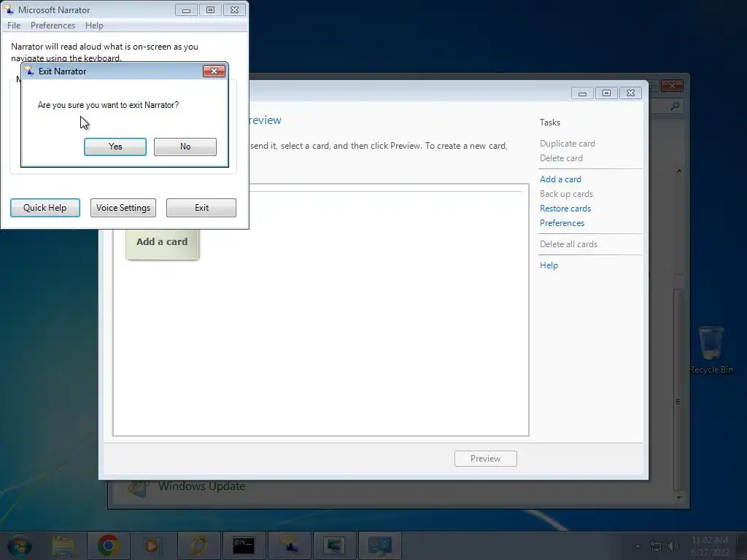Close the Microsoft Narrator window
Image resolution: width=747 pixels, height=560 pixels.
pos(234,10)
